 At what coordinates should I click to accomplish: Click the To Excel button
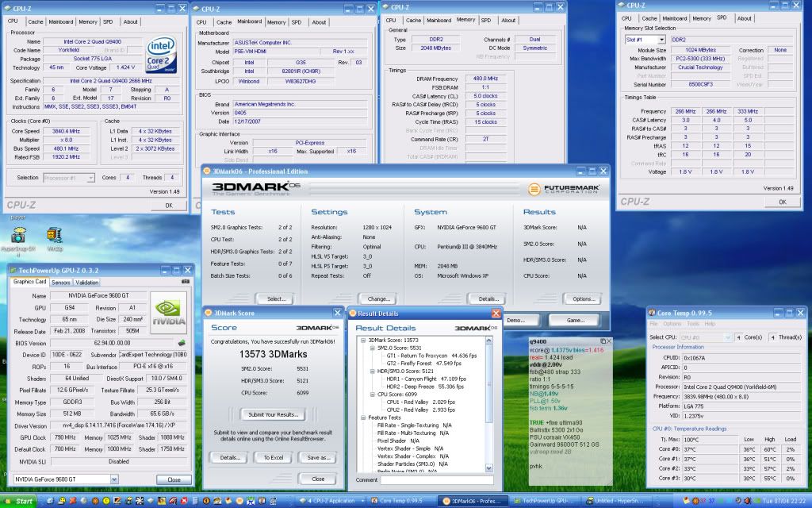[273, 457]
